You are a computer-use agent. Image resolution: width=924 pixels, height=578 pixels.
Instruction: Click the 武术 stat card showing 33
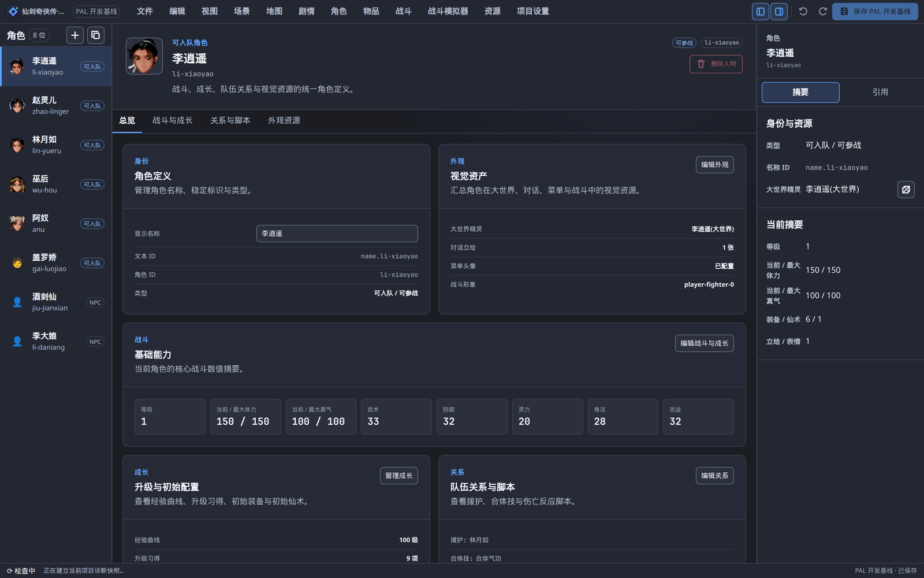coord(396,417)
